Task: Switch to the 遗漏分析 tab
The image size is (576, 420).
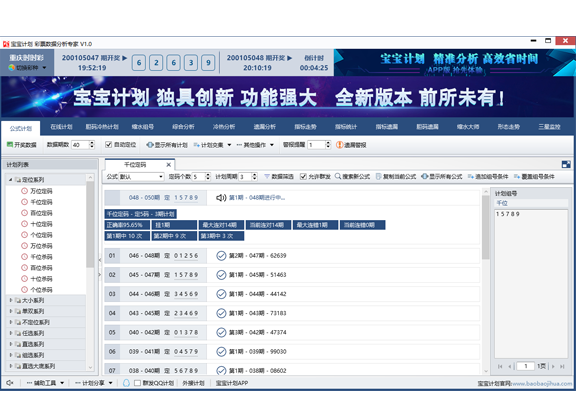Action: click(x=264, y=127)
